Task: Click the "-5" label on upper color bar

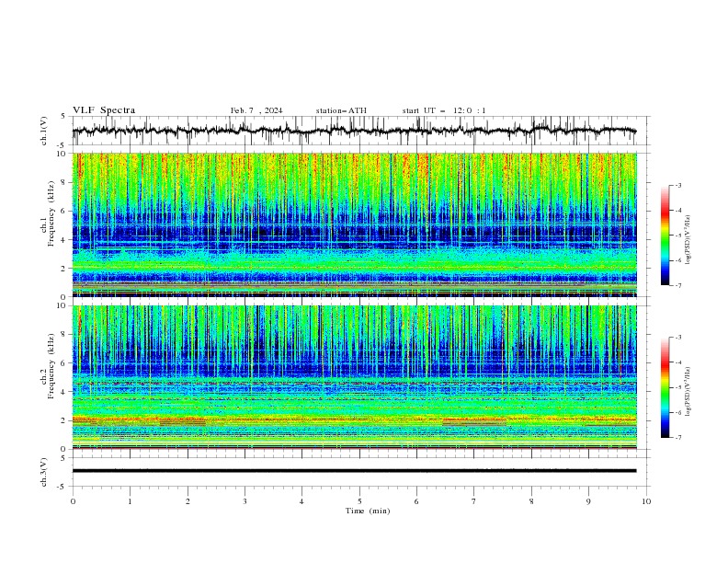Action: coord(677,236)
